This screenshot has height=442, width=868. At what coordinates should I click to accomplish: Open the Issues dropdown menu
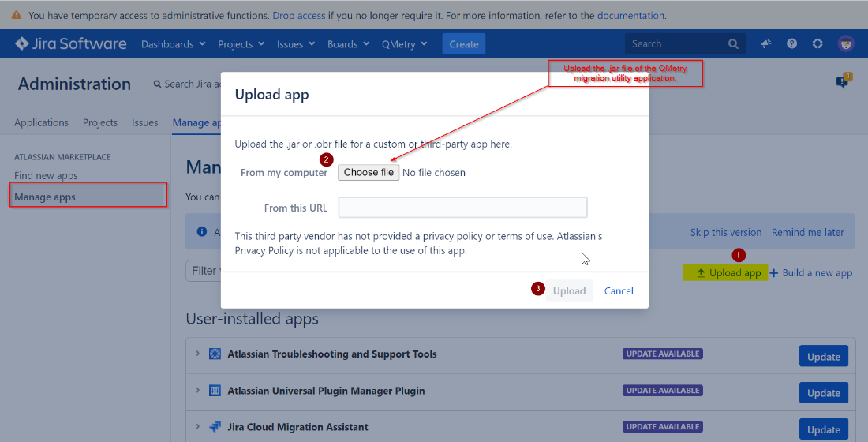(x=296, y=43)
